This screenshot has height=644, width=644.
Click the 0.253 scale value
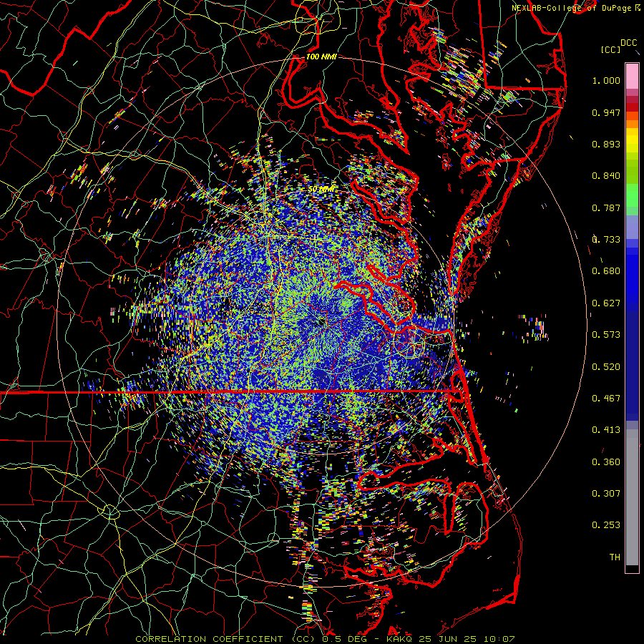pyautogui.click(x=606, y=525)
